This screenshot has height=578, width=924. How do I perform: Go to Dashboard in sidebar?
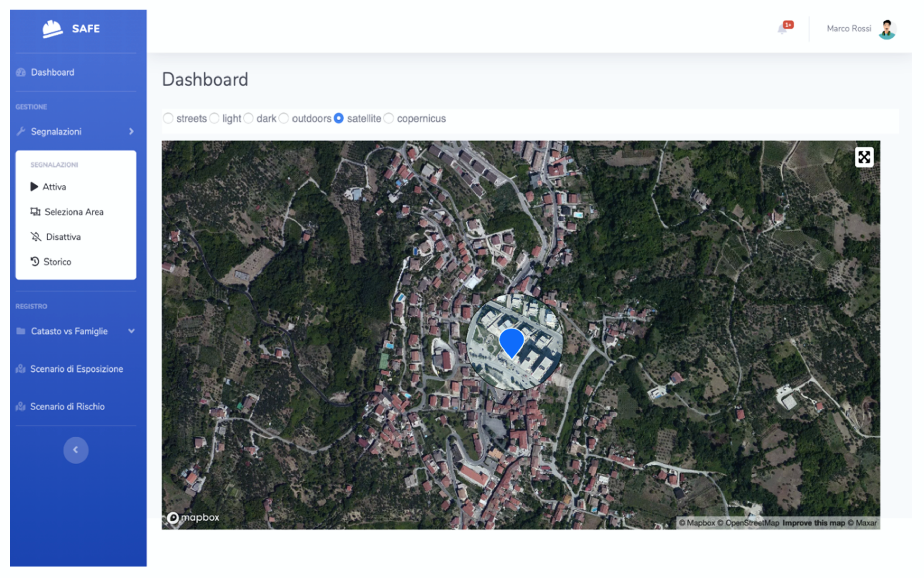point(52,73)
